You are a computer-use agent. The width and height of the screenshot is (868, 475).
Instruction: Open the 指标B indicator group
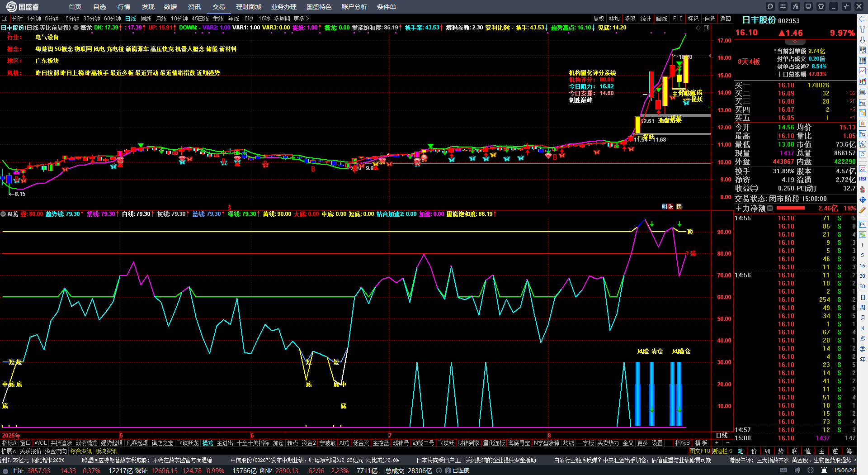(682, 443)
